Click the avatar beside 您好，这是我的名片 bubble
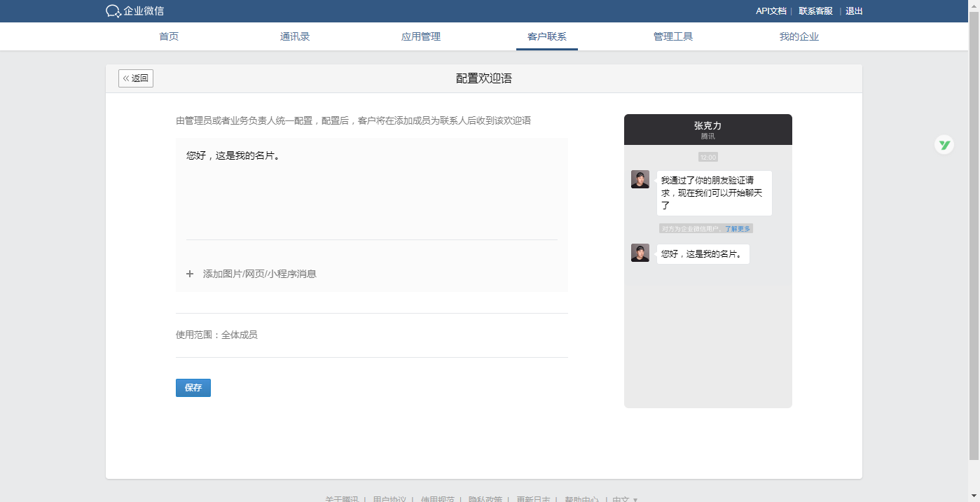Image resolution: width=980 pixels, height=502 pixels. click(640, 253)
